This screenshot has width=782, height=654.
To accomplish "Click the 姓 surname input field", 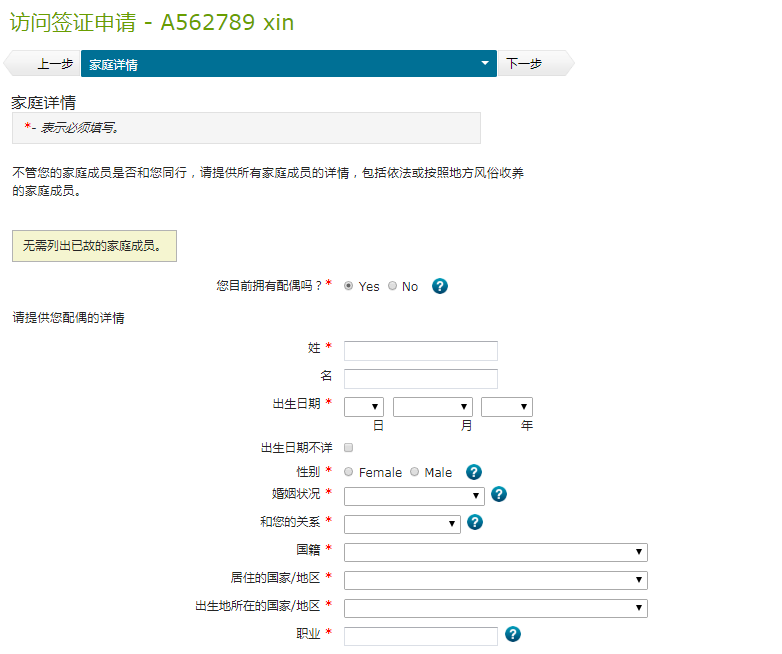I will click(x=420, y=351).
